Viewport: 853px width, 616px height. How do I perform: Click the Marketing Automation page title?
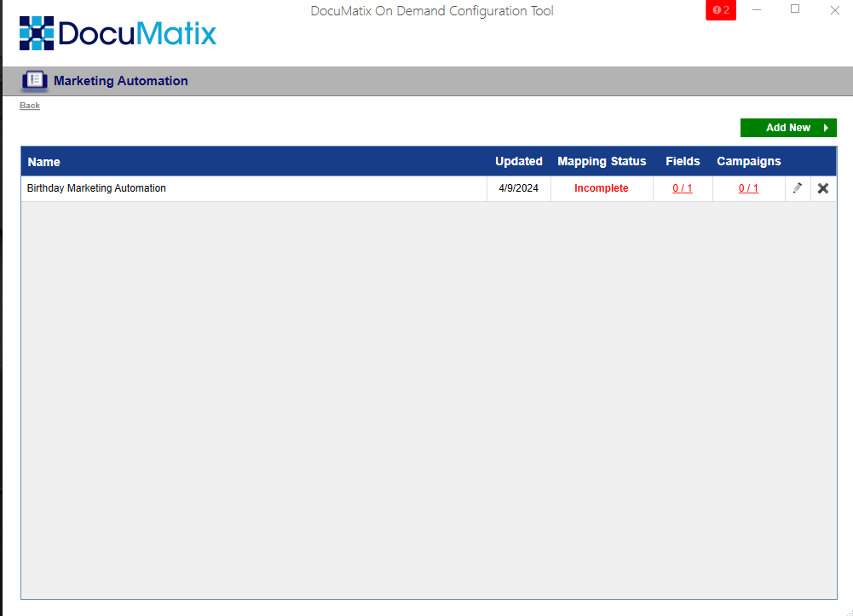pyautogui.click(x=121, y=81)
